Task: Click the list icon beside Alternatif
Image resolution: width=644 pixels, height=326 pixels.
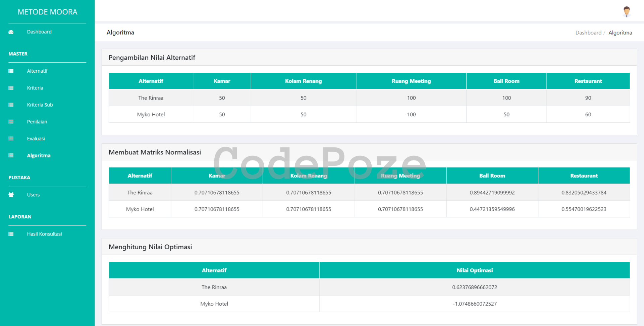Action: [x=11, y=71]
